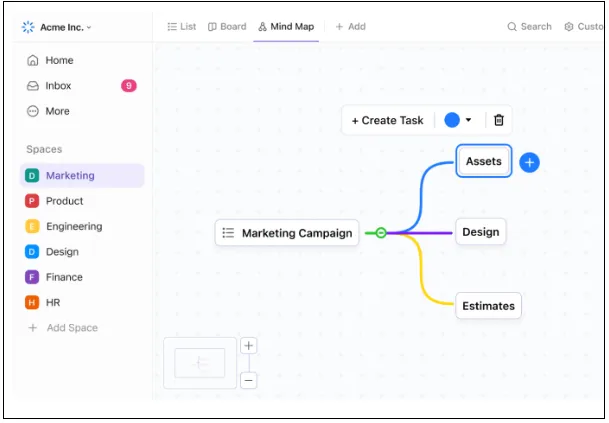Select the Mind Map view tab
Image resolution: width=609 pixels, height=423 pixels.
(286, 26)
